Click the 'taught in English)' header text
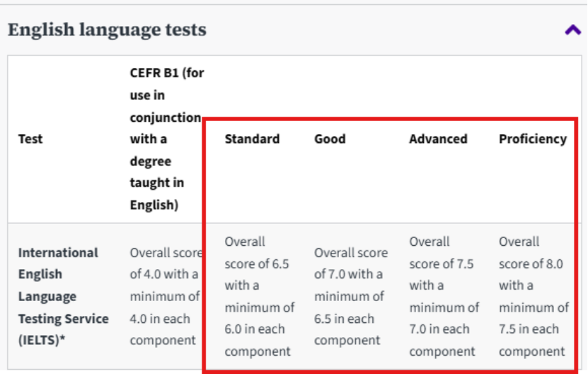The image size is (588, 374). pos(154,193)
